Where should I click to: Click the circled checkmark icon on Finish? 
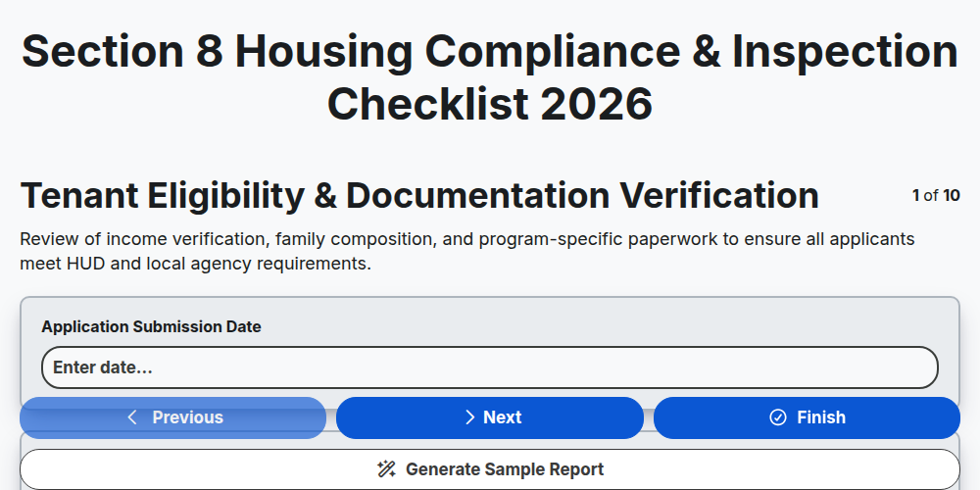click(777, 417)
